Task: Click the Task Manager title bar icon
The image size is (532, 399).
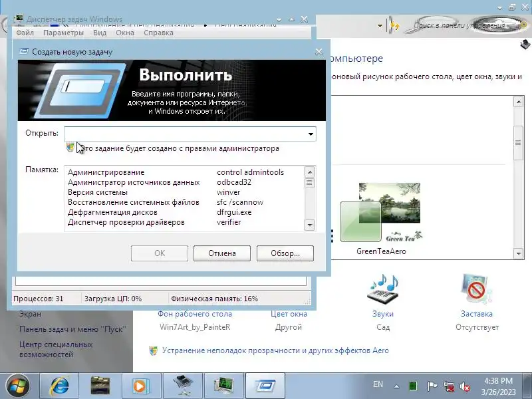Action: click(x=18, y=19)
